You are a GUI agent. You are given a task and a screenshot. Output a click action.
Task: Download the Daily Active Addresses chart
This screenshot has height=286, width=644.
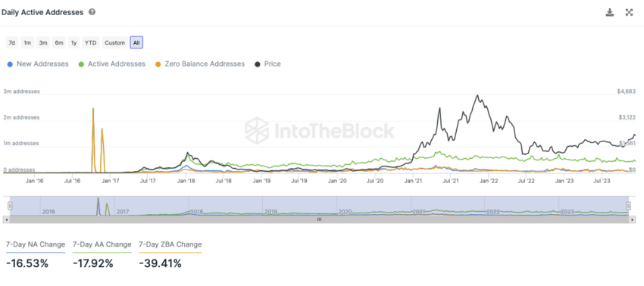tap(610, 12)
